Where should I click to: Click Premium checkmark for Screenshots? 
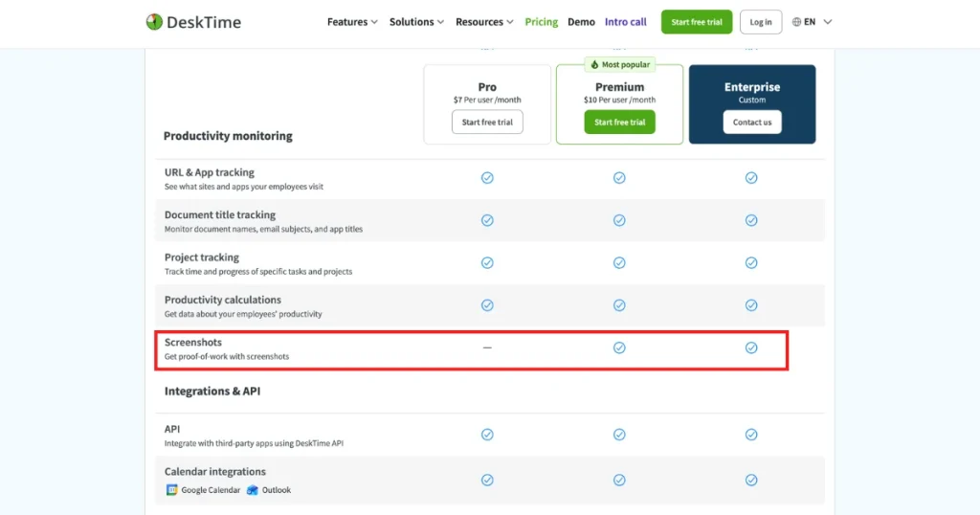click(619, 348)
